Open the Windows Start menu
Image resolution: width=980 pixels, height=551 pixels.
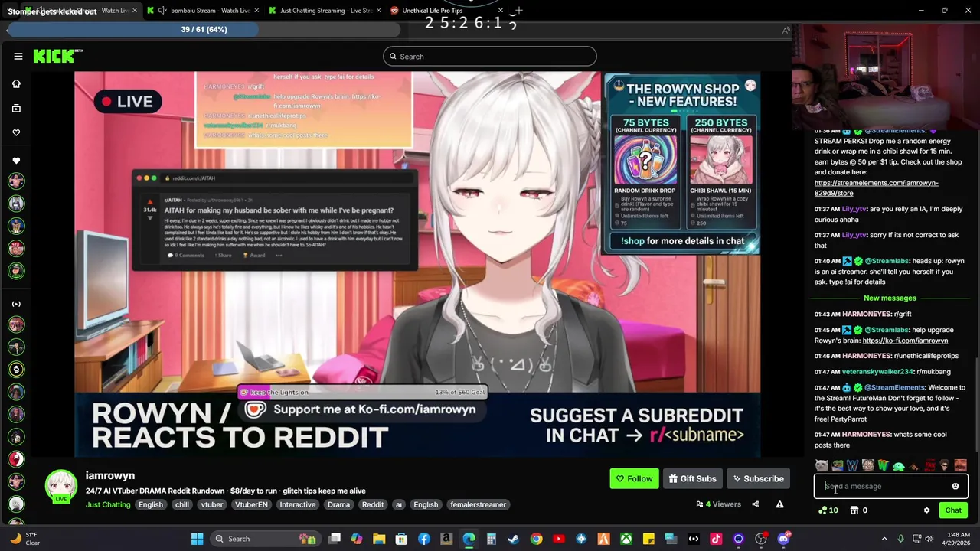click(197, 539)
